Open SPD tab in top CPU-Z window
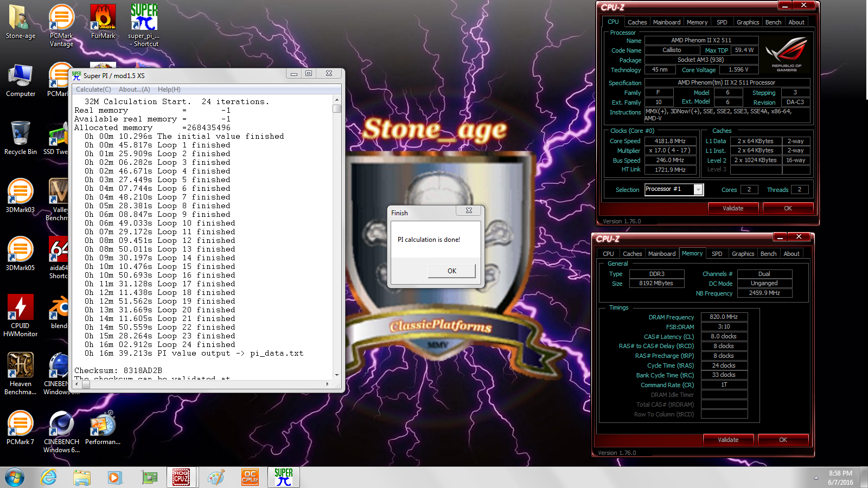 tap(722, 22)
